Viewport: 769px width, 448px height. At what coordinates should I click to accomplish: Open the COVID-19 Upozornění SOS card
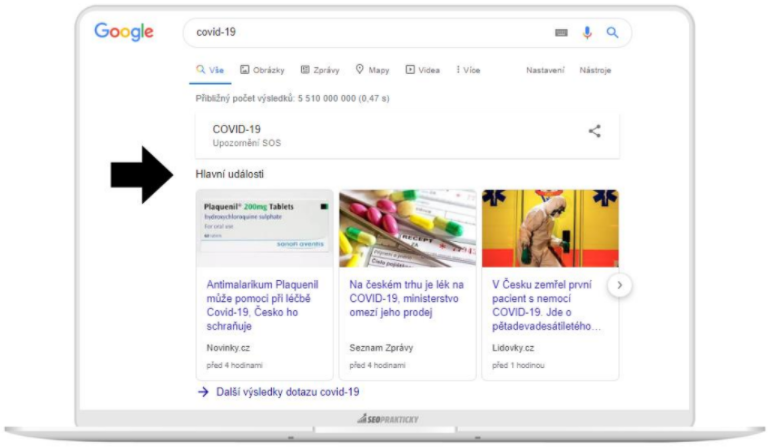tap(407, 136)
